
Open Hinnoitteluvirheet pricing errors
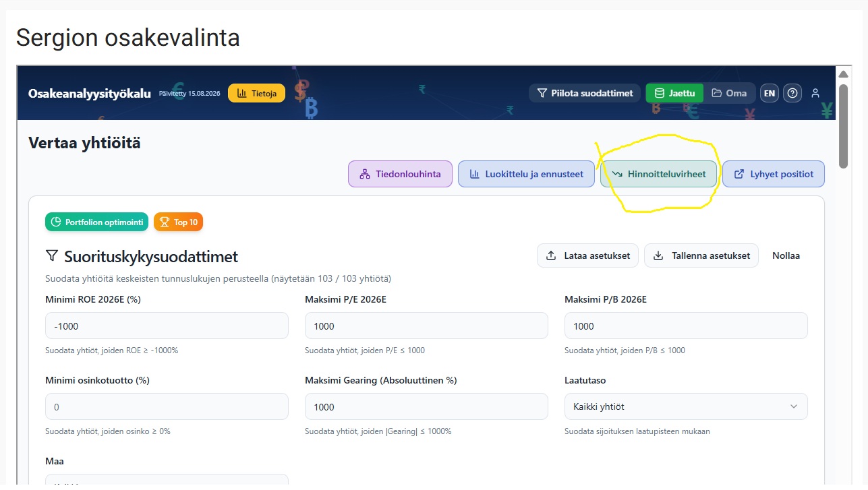click(x=658, y=174)
